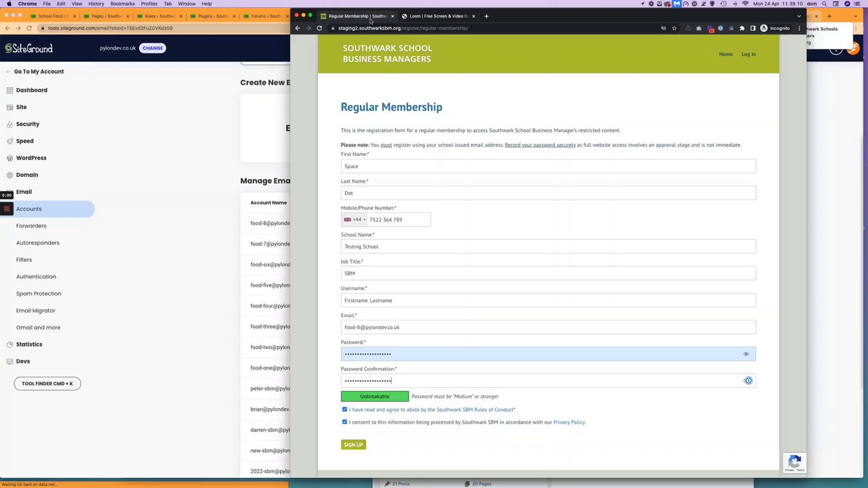Click the Home link in site header
Image resolution: width=868 pixels, height=488 pixels.
pyautogui.click(x=726, y=54)
